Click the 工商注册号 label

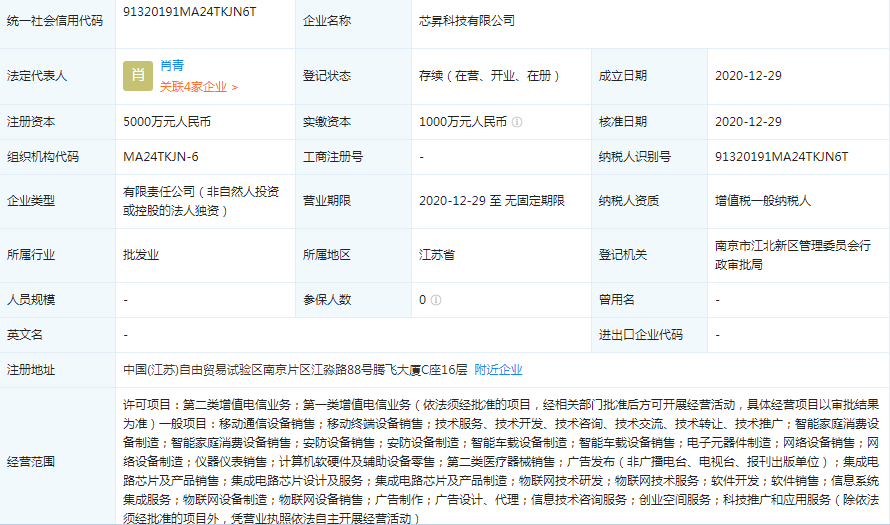(333, 157)
